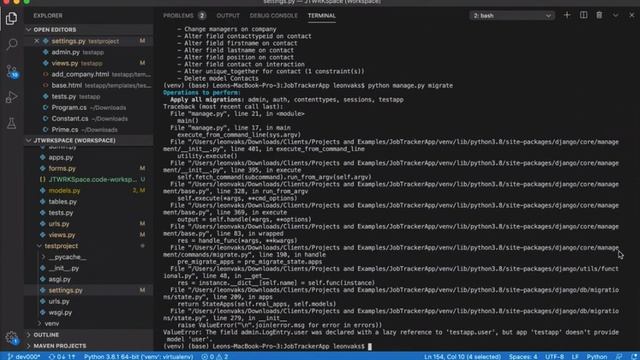Collapse the Open Editors section
This screenshot has height=360, width=640.
tap(89, 29)
